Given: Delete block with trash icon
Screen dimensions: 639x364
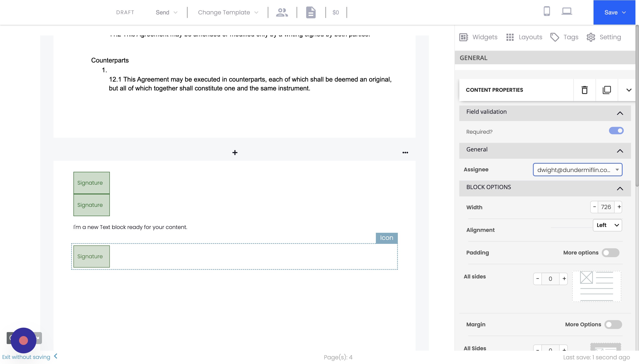Looking at the screenshot, I should pyautogui.click(x=584, y=90).
